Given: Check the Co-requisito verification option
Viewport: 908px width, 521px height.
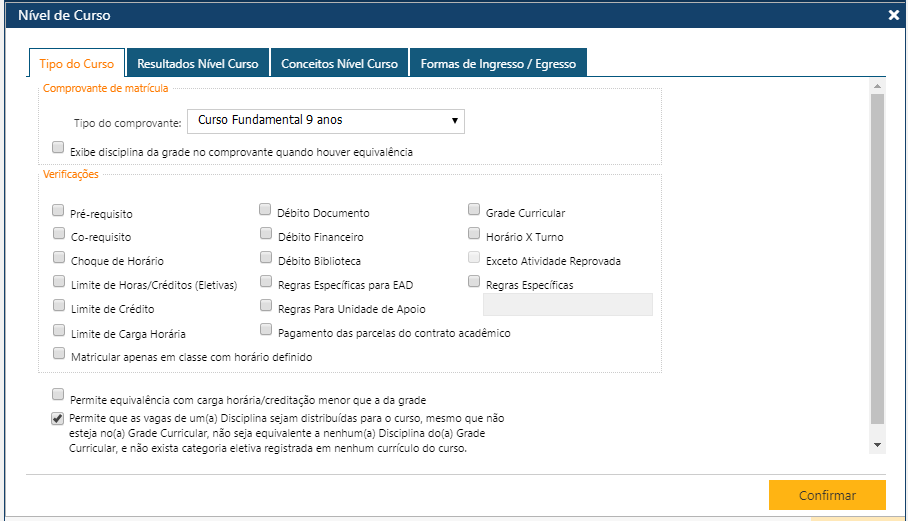Looking at the screenshot, I should pyautogui.click(x=59, y=234).
